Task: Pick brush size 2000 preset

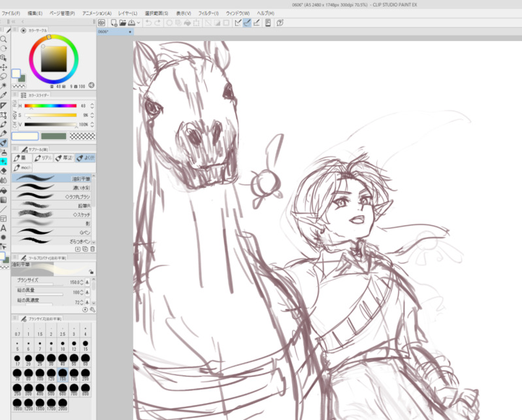Action: click(63, 405)
